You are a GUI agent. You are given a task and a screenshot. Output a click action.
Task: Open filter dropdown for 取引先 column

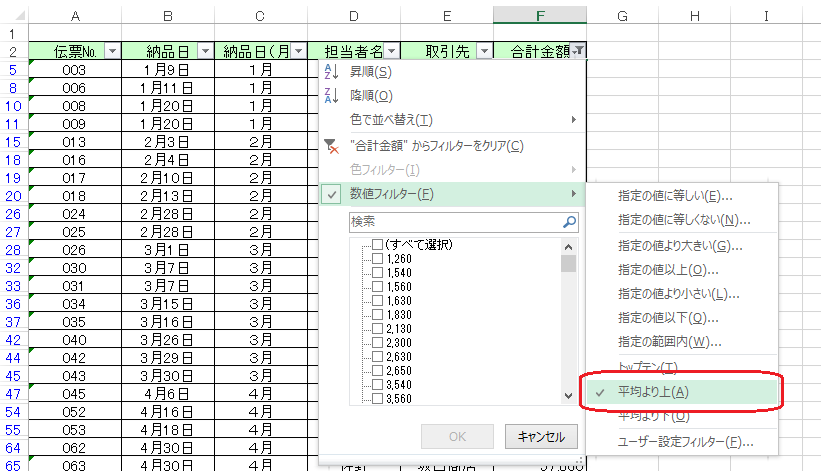click(485, 51)
